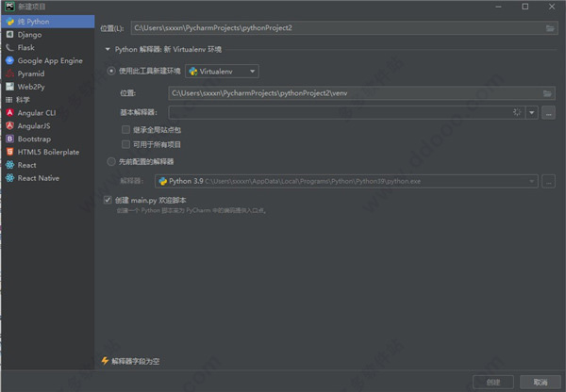566x392 pixels.
Task: Click the React atom icon
Action: tap(9, 165)
